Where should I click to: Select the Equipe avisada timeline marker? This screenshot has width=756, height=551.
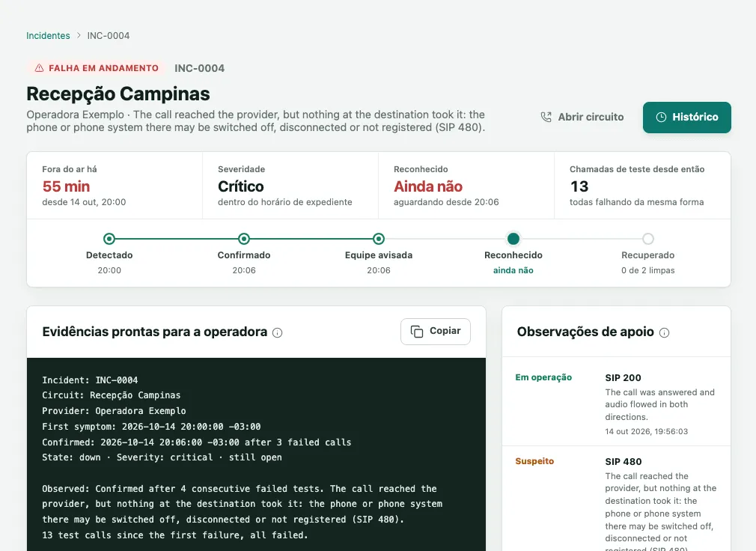tap(379, 239)
